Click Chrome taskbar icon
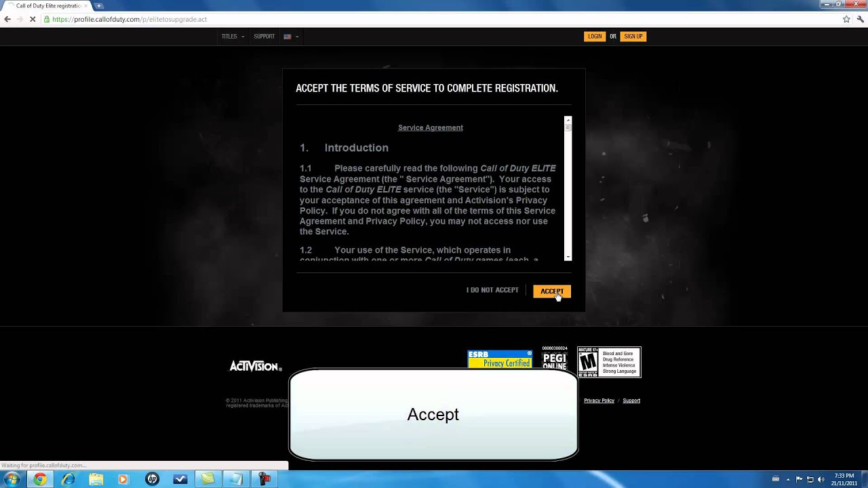 pos(40,479)
